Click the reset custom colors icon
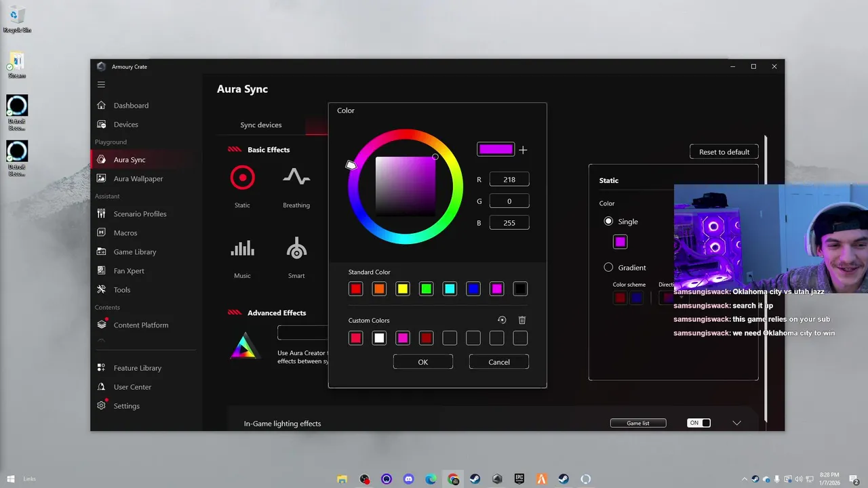This screenshot has width=868, height=488. pyautogui.click(x=502, y=320)
